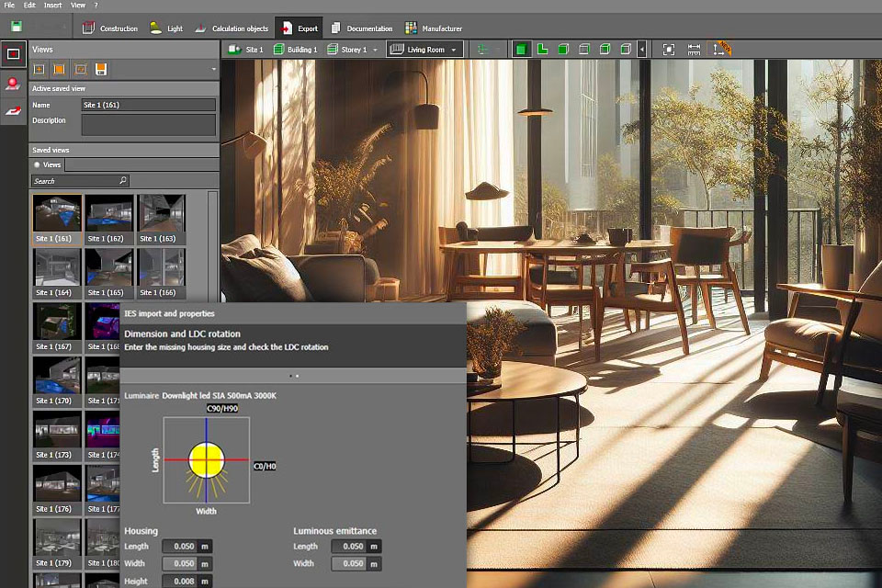
Task: Select saved view Site 1 (170)
Action: coord(57,381)
